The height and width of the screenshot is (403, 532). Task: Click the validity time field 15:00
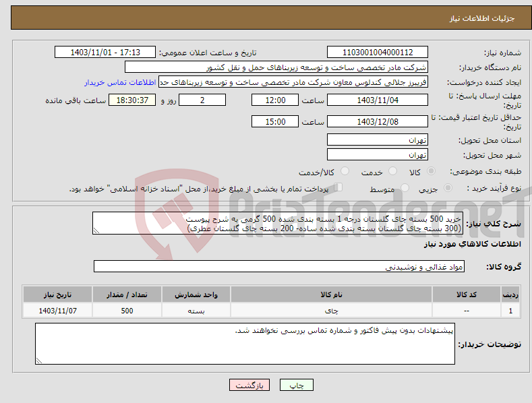point(275,121)
